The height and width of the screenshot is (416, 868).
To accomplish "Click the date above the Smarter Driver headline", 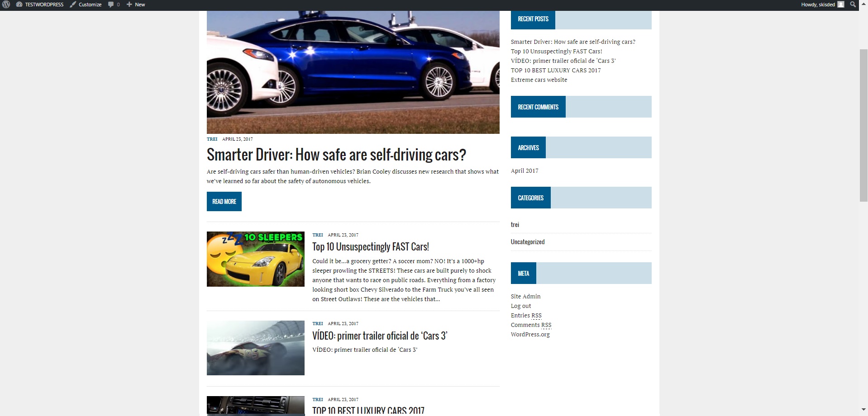I will point(238,139).
